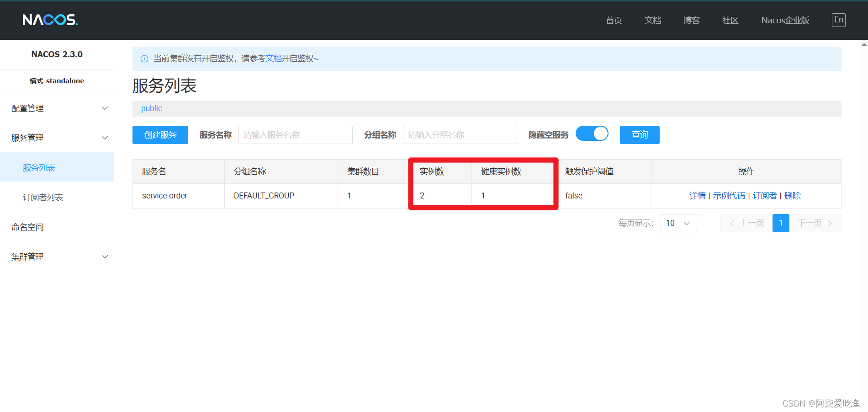This screenshot has width=868, height=412.
Task: Click the 操作 column header
Action: 746,171
